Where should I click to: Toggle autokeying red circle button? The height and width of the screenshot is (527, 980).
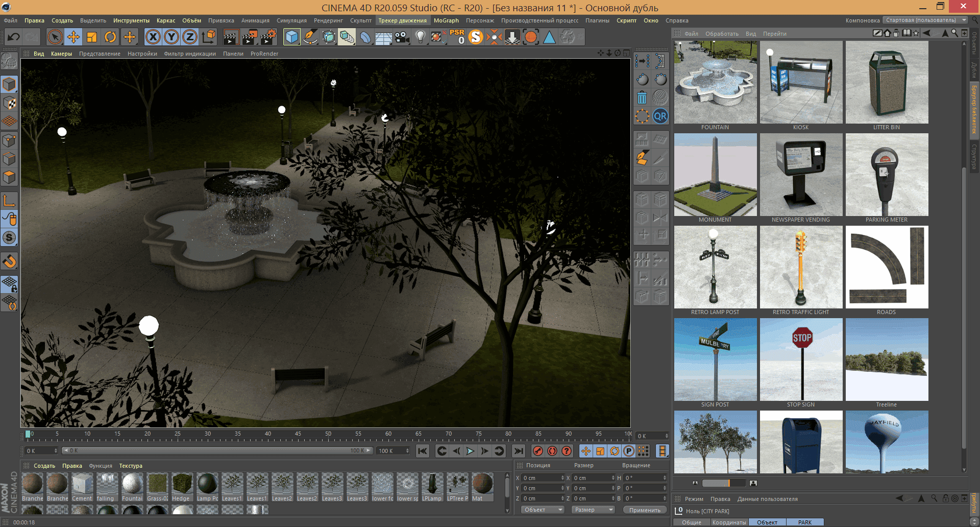click(552, 451)
